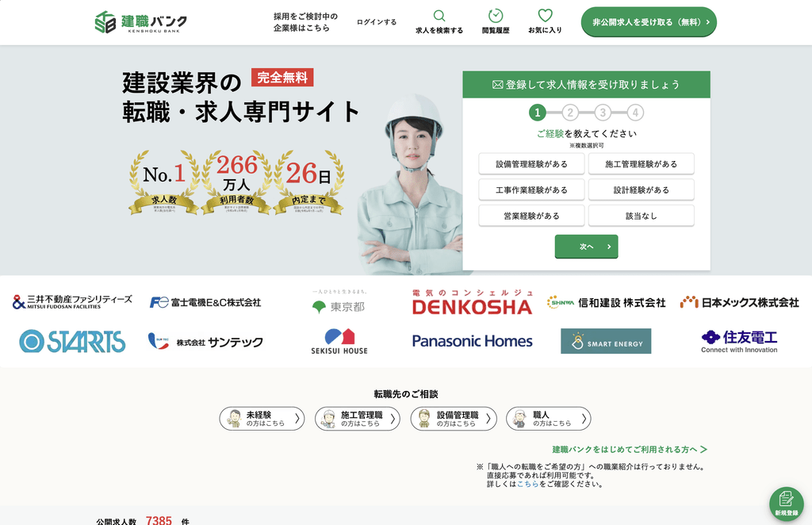Select 設備管理経験がある option
Viewport: 812px width, 525px height.
click(x=531, y=164)
